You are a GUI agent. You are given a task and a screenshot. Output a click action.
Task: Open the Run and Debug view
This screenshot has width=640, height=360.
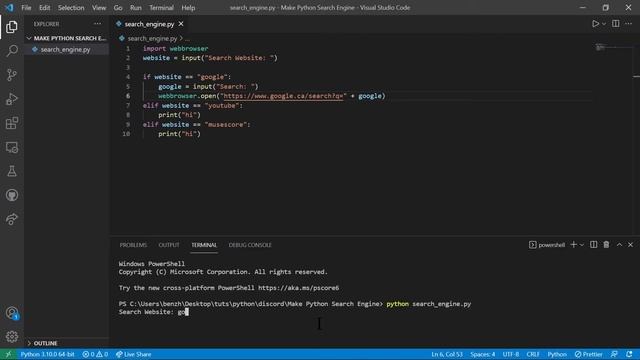click(11, 99)
